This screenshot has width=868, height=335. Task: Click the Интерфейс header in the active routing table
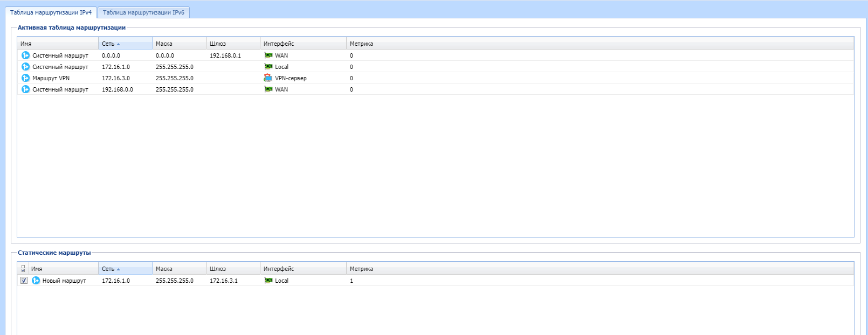[304, 44]
